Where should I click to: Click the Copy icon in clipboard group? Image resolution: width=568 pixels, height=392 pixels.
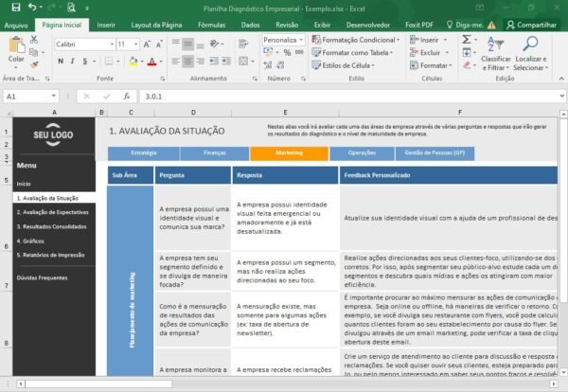(x=34, y=52)
